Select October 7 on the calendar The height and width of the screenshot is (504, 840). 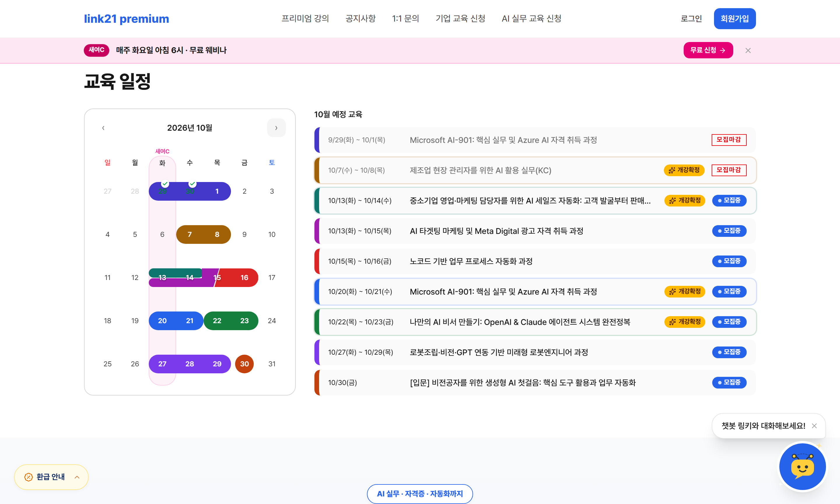[x=190, y=234]
